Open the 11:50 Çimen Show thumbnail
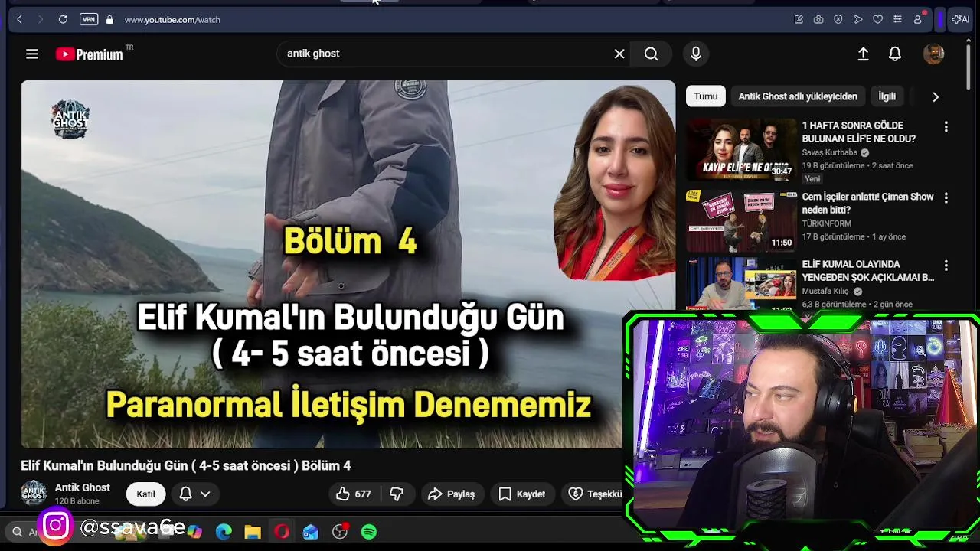980x551 pixels. [740, 220]
